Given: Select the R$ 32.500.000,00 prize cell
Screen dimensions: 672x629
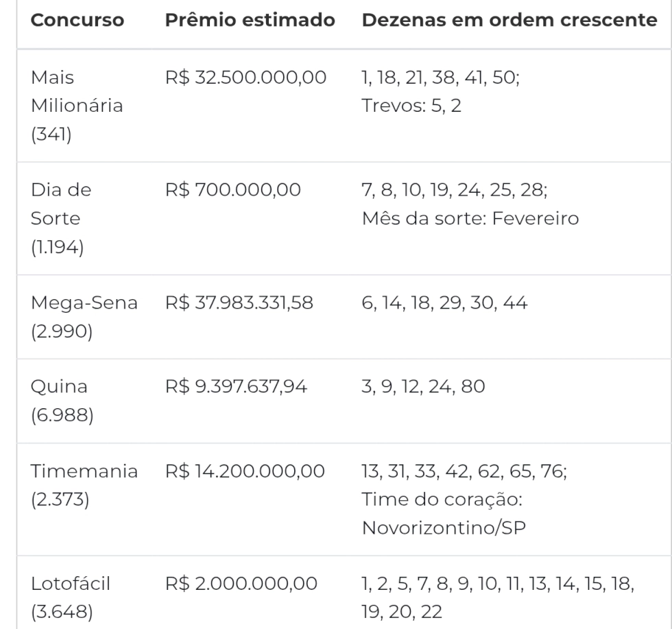Looking at the screenshot, I should (x=246, y=78).
